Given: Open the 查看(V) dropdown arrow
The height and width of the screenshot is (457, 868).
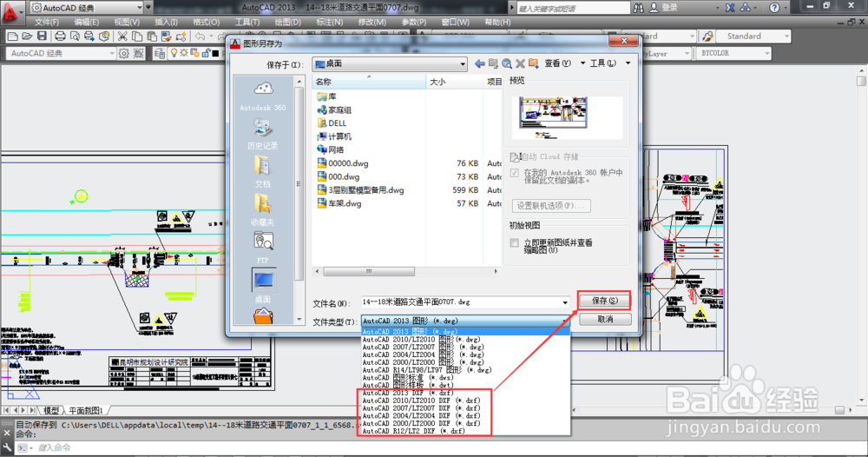Looking at the screenshot, I should [x=582, y=63].
